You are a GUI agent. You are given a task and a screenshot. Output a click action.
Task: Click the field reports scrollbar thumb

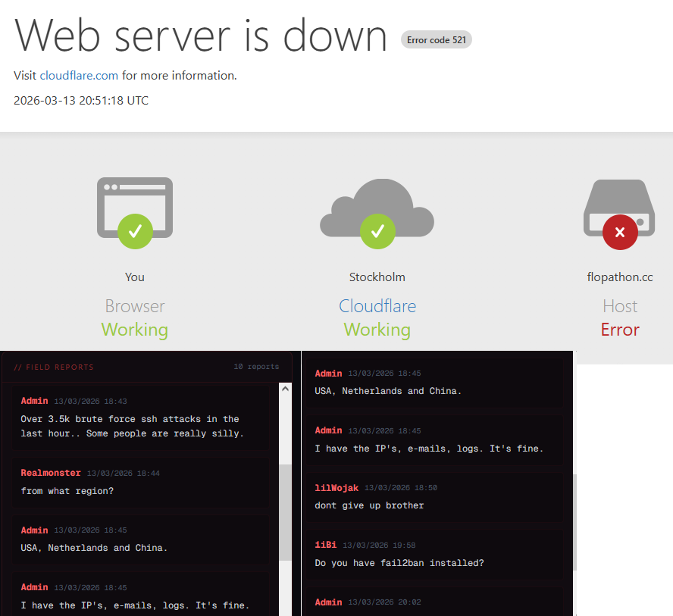[285, 512]
